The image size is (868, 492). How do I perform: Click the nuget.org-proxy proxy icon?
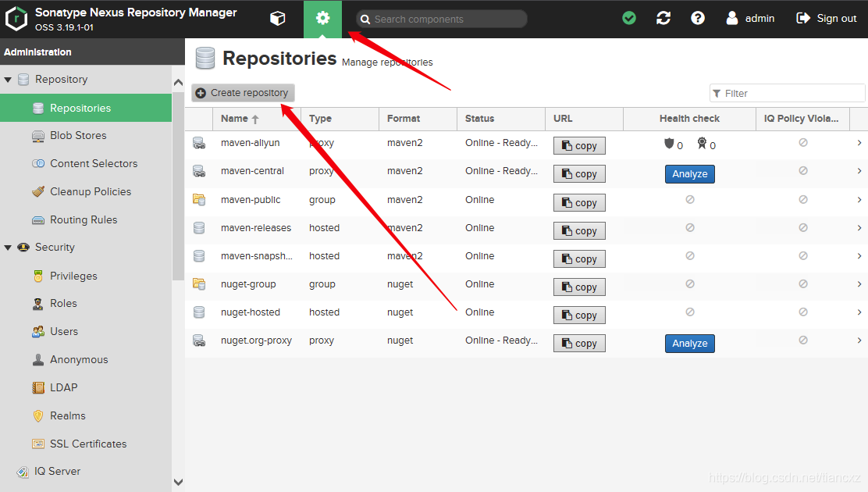pyautogui.click(x=199, y=340)
